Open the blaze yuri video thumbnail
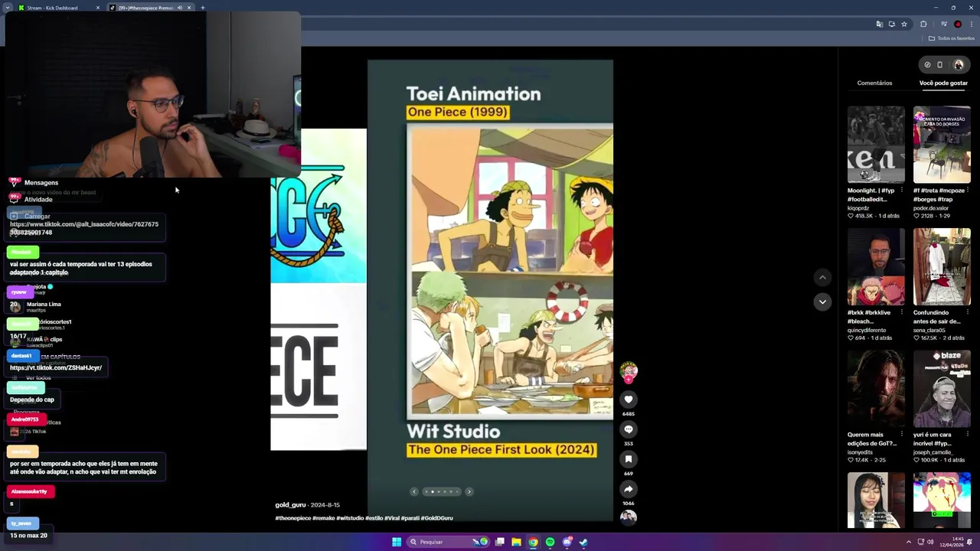This screenshot has height=551, width=980. pos(942,390)
